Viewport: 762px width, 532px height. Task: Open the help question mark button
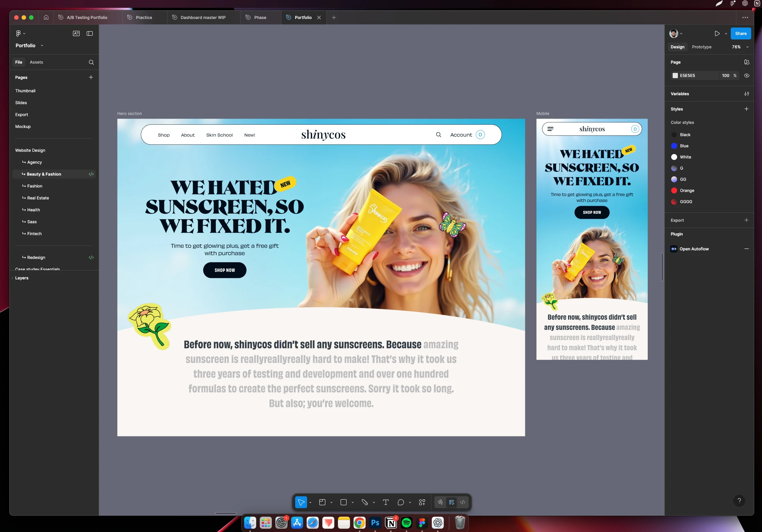point(739,501)
